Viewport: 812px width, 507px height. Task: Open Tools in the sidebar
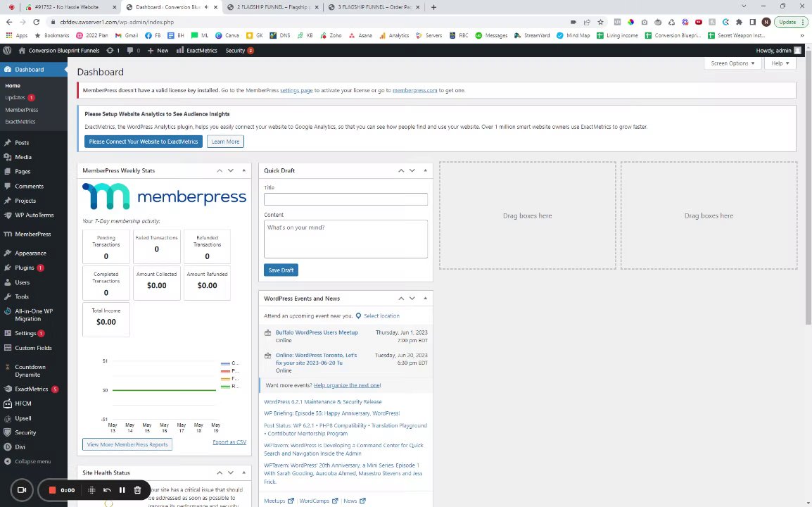click(x=22, y=297)
